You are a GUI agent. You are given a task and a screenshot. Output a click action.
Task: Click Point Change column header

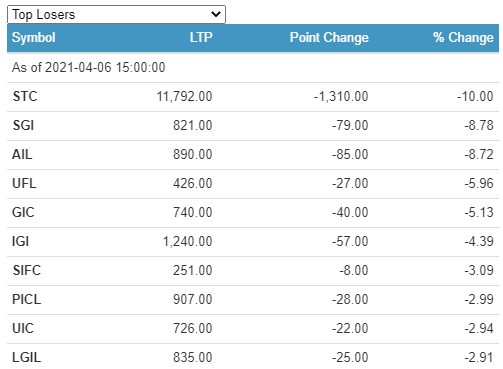[329, 37]
